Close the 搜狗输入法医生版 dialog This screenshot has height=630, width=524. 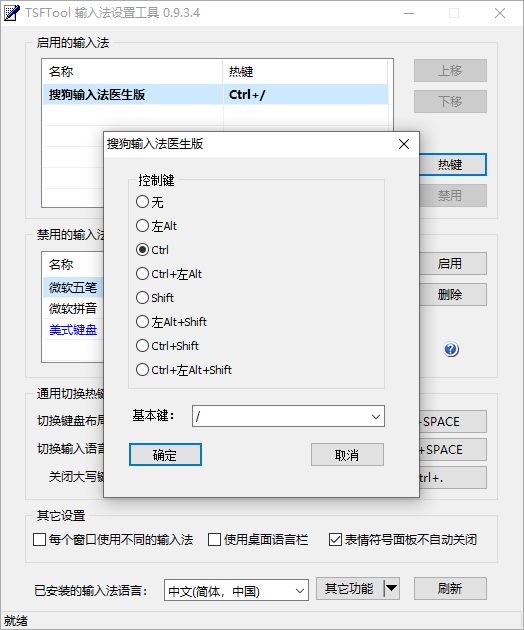[404, 144]
